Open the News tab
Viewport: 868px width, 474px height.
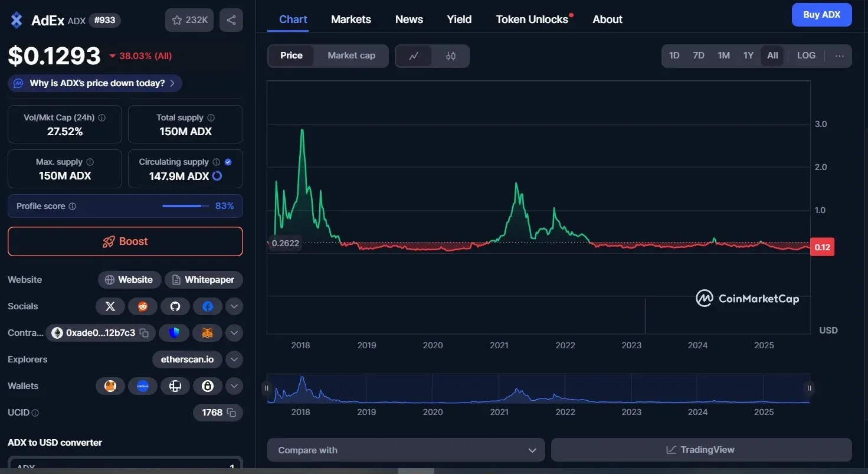(x=409, y=19)
